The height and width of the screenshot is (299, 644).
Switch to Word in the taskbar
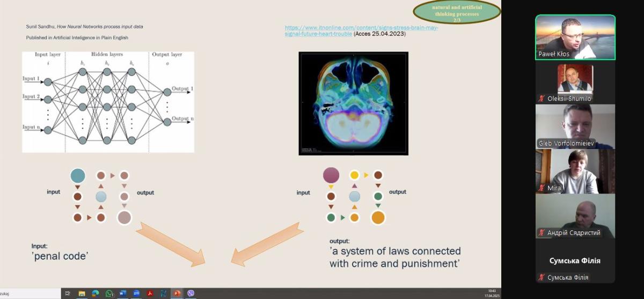tap(123, 294)
